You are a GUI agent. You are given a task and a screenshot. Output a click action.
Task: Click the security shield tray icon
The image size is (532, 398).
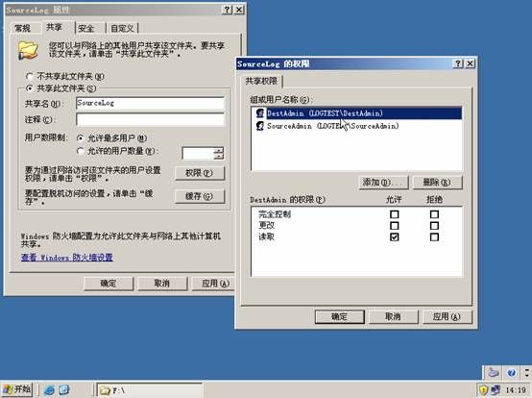pos(483,390)
